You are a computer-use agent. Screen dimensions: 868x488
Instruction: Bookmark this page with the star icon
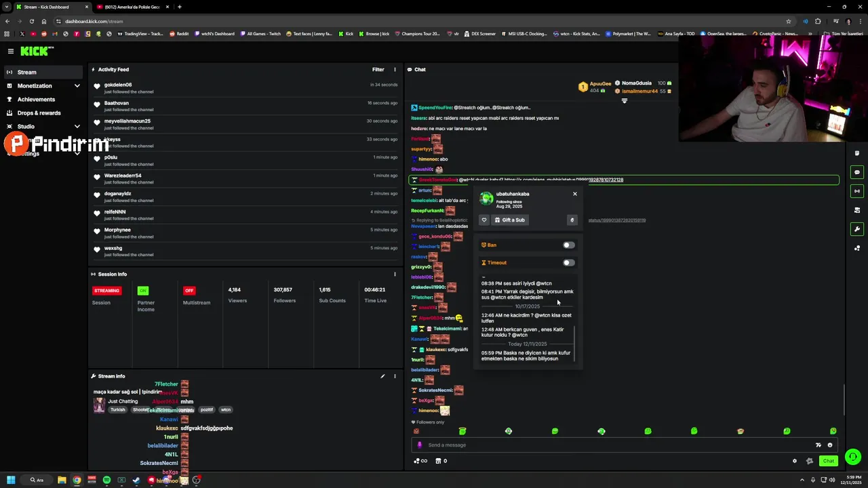(789, 21)
